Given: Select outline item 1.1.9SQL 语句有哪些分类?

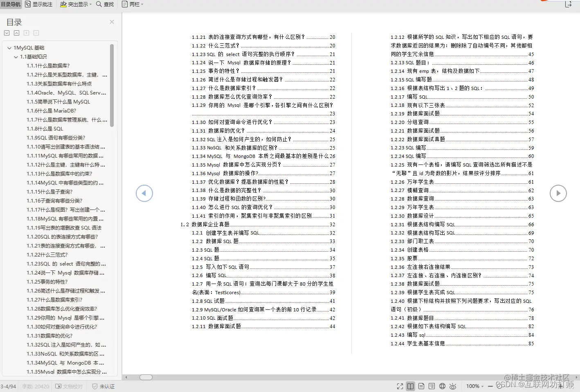Looking at the screenshot, I should tap(56, 138).
